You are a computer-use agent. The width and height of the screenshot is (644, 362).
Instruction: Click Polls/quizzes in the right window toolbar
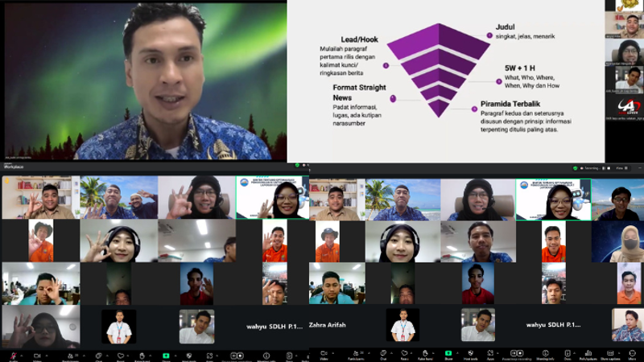click(588, 354)
